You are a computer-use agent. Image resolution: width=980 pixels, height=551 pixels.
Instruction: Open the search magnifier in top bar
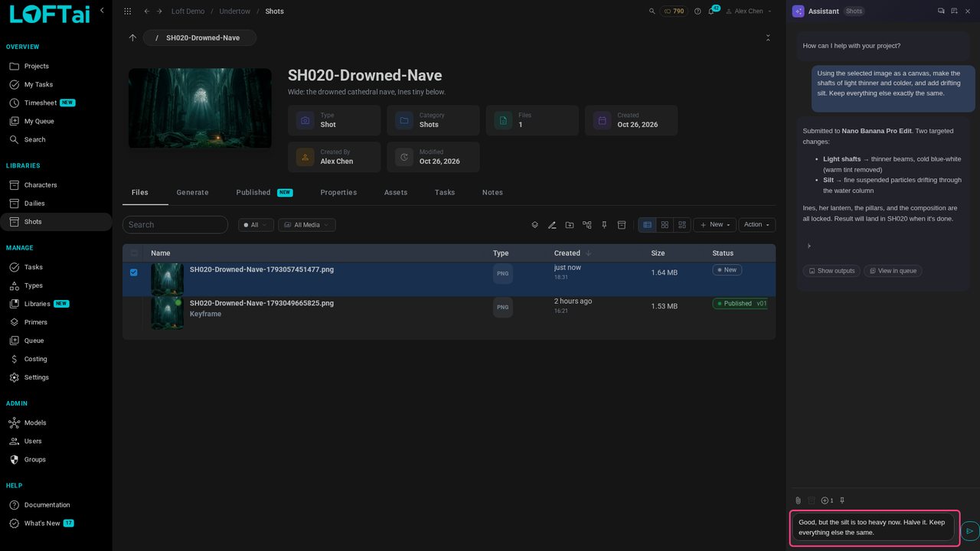tap(652, 11)
